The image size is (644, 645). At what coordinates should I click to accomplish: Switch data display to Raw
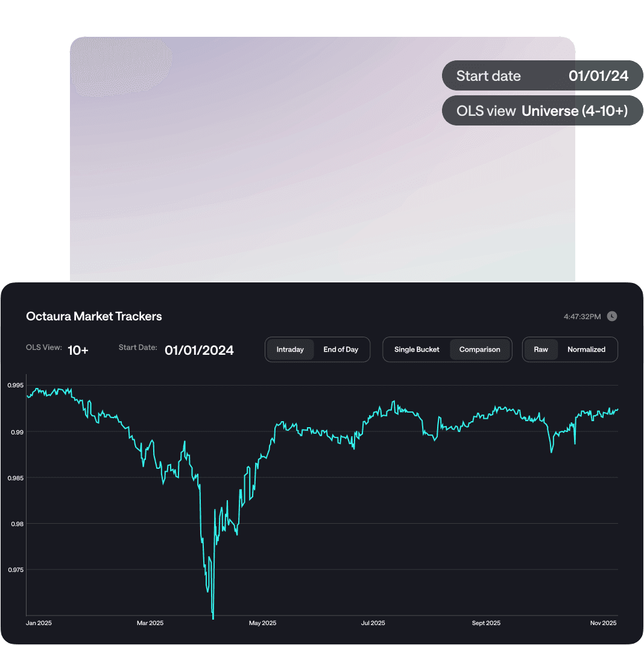point(541,349)
